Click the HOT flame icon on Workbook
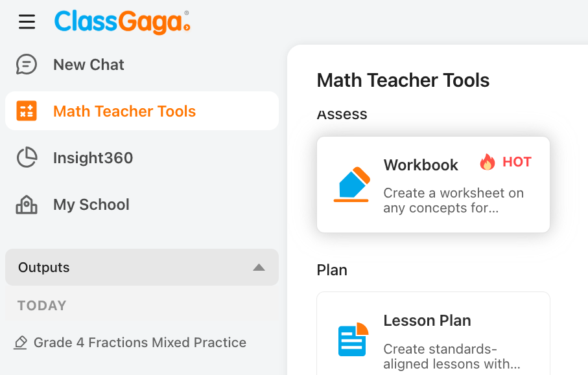Image resolution: width=588 pixels, height=375 pixels. (488, 163)
